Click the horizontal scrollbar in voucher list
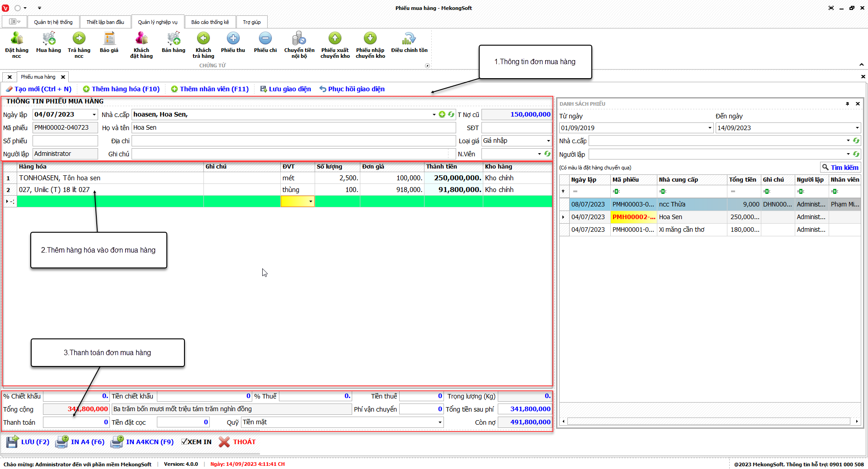 [x=708, y=421]
